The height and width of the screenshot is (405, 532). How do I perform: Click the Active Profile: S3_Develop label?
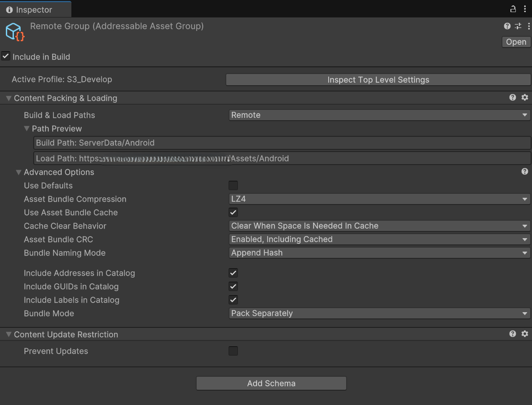62,79
